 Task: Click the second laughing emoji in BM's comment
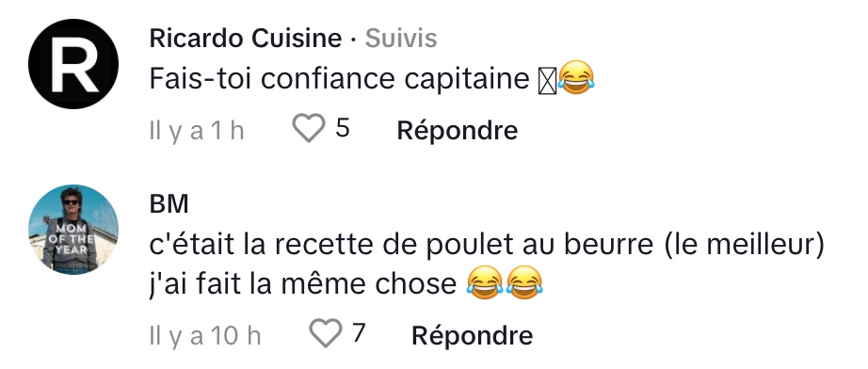click(x=524, y=282)
